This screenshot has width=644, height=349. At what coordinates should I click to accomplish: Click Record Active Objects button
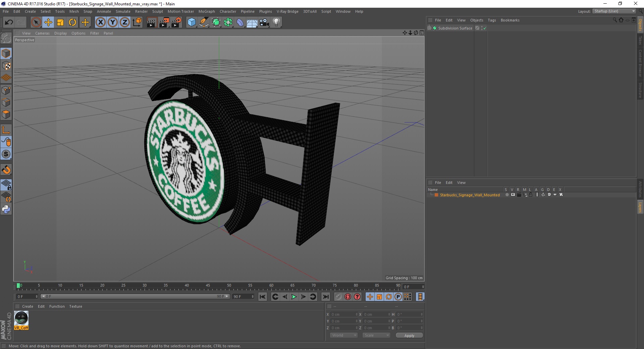tap(338, 297)
